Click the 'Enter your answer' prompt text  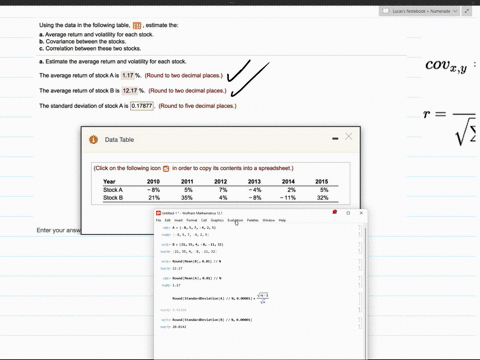(59, 230)
